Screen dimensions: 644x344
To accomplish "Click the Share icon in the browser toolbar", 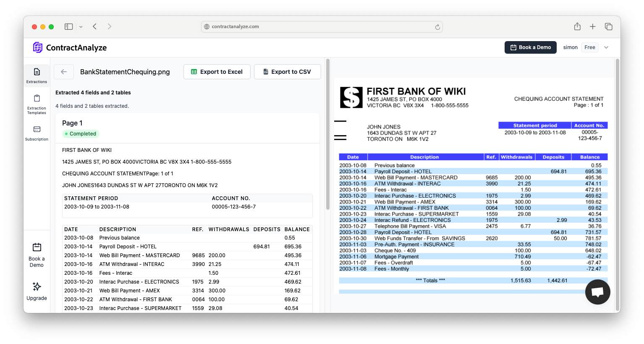I will pos(577,26).
